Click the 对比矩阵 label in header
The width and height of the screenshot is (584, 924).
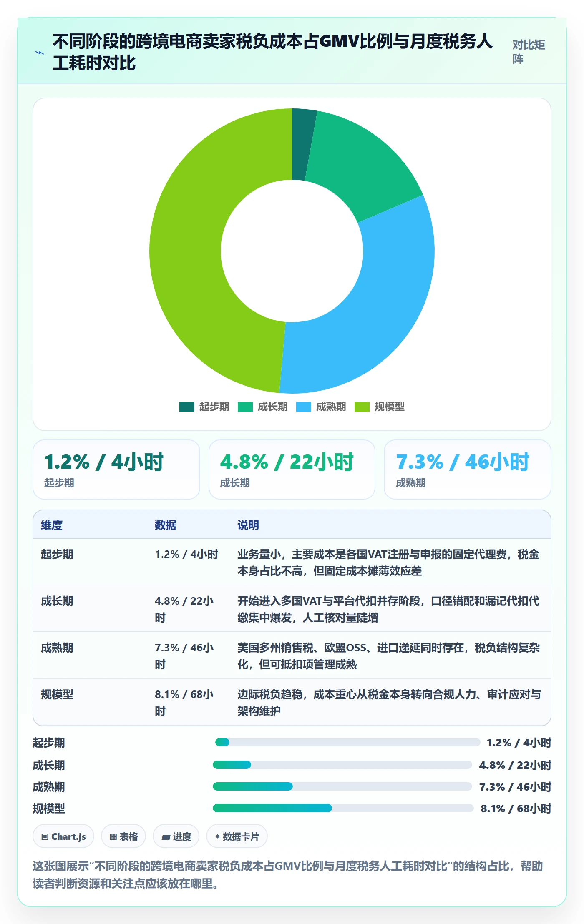(x=529, y=52)
